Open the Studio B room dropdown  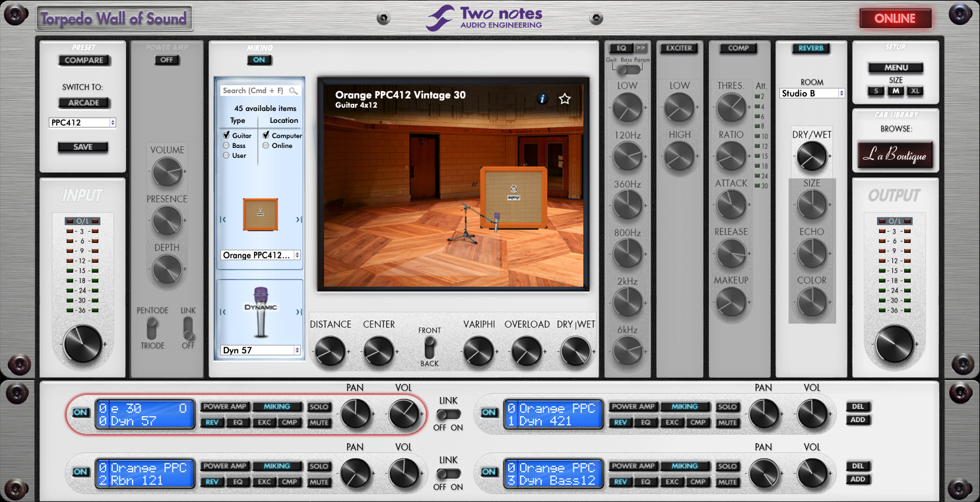(x=812, y=94)
